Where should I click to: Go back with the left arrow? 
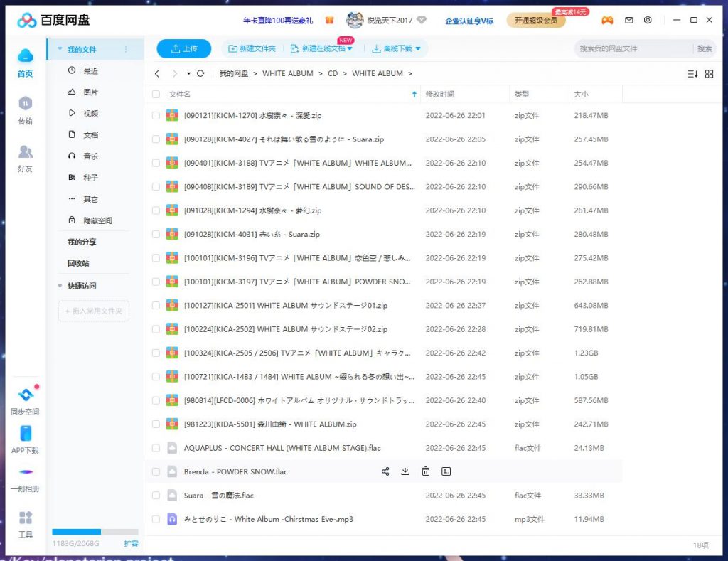pyautogui.click(x=157, y=73)
